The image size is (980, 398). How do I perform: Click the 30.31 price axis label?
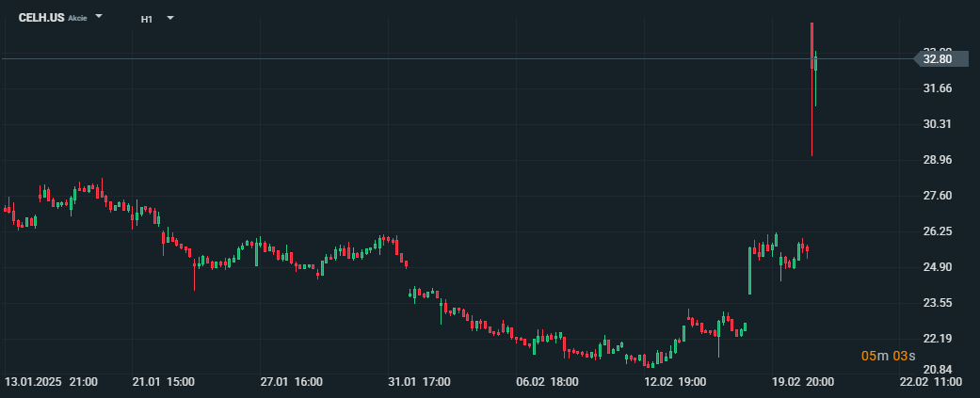(x=937, y=123)
